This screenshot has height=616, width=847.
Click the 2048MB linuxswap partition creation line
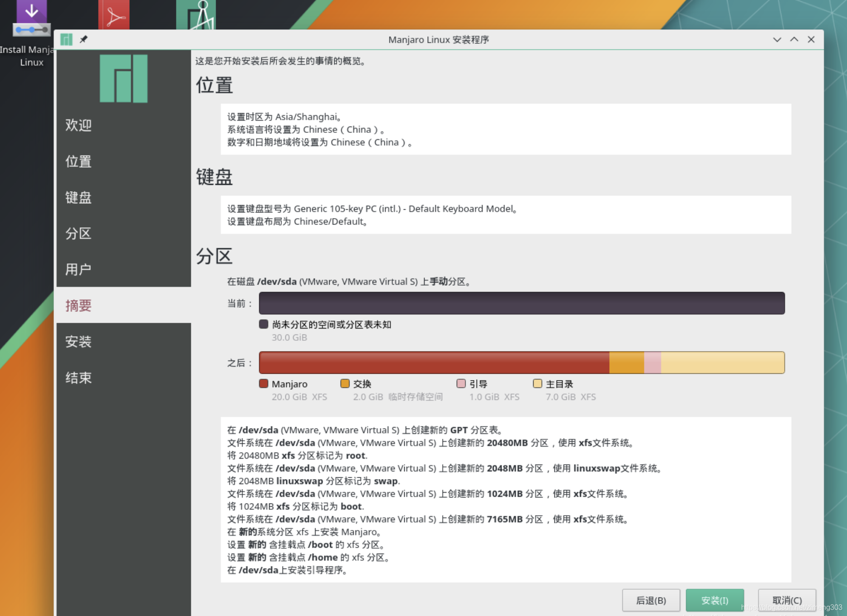click(x=445, y=468)
